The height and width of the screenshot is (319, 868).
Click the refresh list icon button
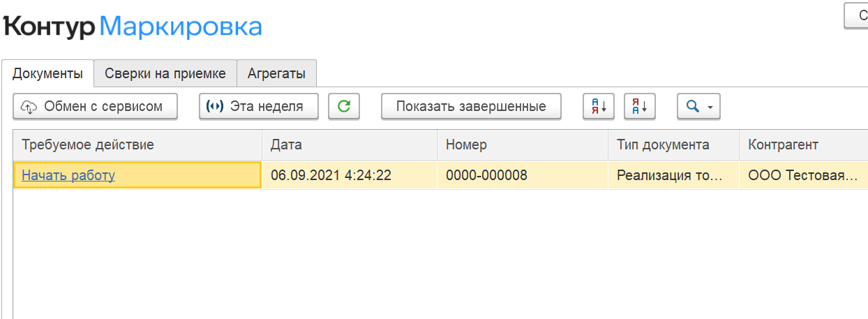tap(344, 106)
